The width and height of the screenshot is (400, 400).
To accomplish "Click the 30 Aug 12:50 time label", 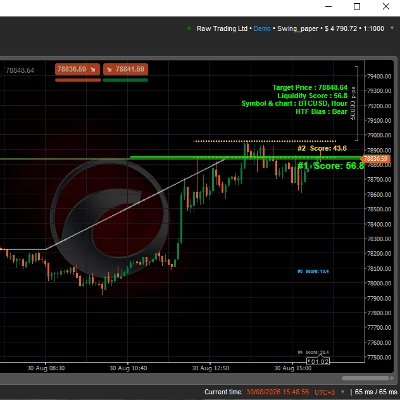I will point(210,368).
